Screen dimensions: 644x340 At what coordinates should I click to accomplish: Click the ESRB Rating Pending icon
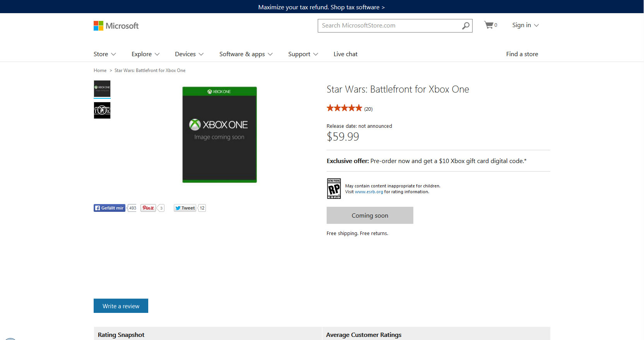point(334,189)
